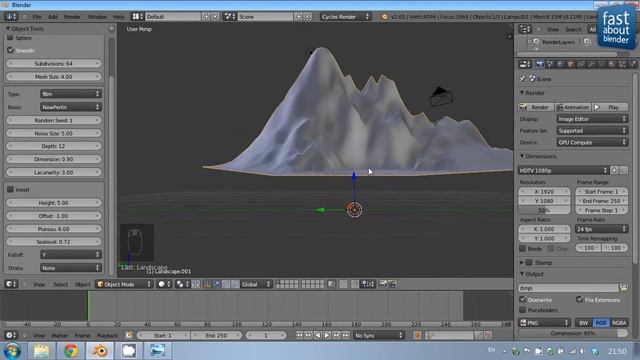Open the Window menu
Image resolution: width=640 pixels, height=360 pixels.
(97, 17)
